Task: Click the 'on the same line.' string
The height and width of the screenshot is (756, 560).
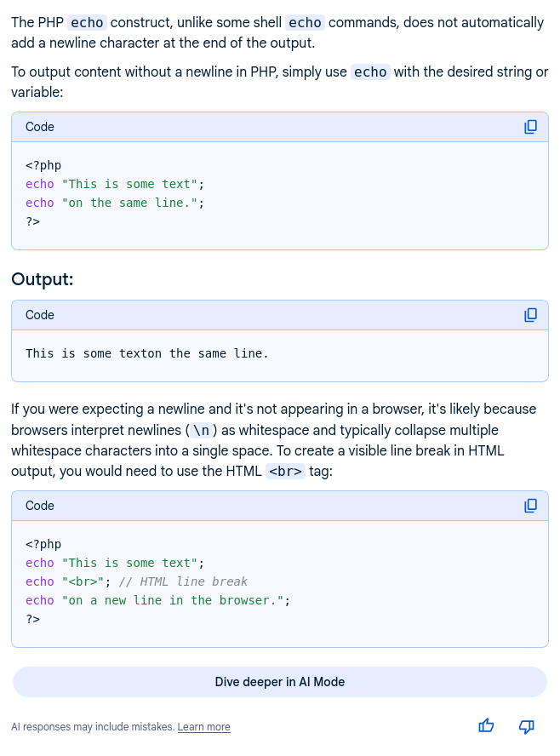Action: coord(133,203)
